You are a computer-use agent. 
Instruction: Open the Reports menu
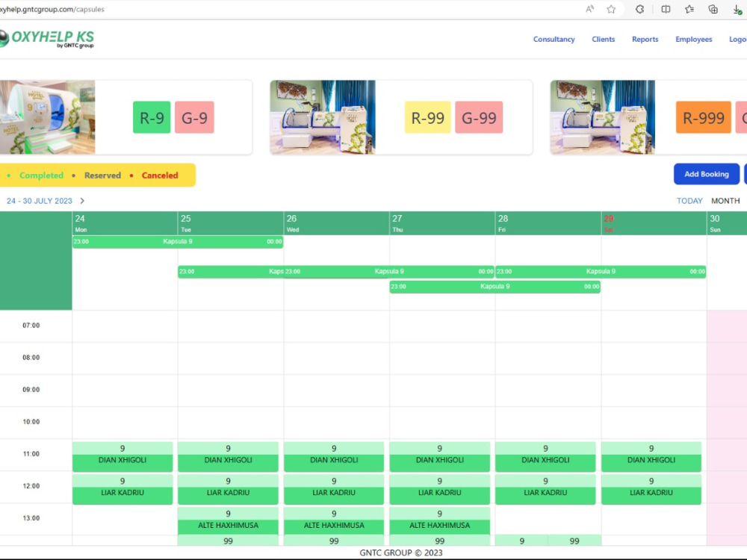[645, 39]
